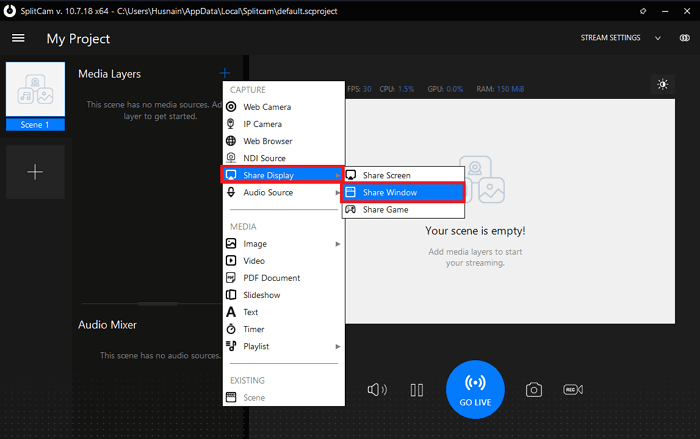Pause the stream preview

point(417,390)
